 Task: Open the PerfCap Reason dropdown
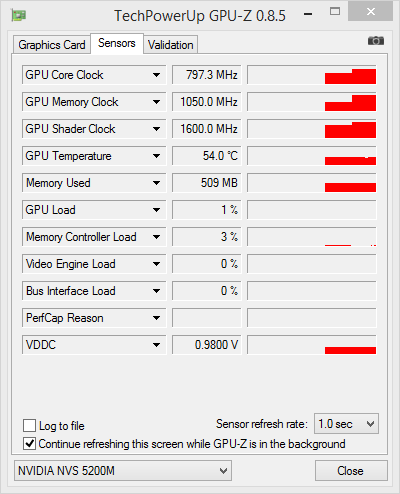[x=156, y=318]
